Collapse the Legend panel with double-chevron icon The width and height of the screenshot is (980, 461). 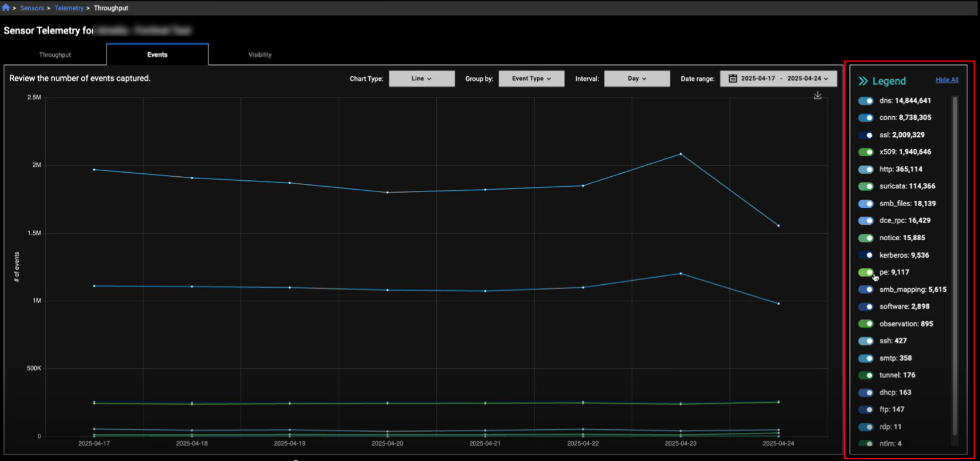click(863, 81)
